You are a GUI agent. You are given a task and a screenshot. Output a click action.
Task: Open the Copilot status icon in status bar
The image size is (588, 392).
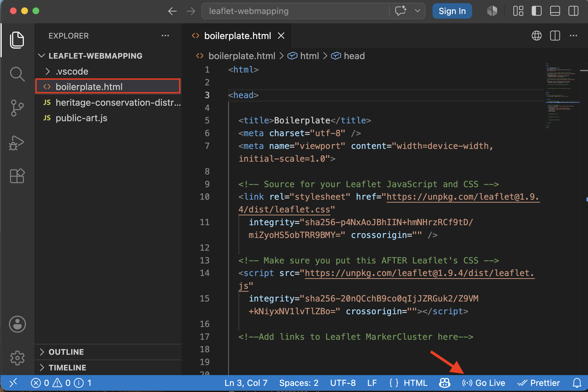coord(445,383)
